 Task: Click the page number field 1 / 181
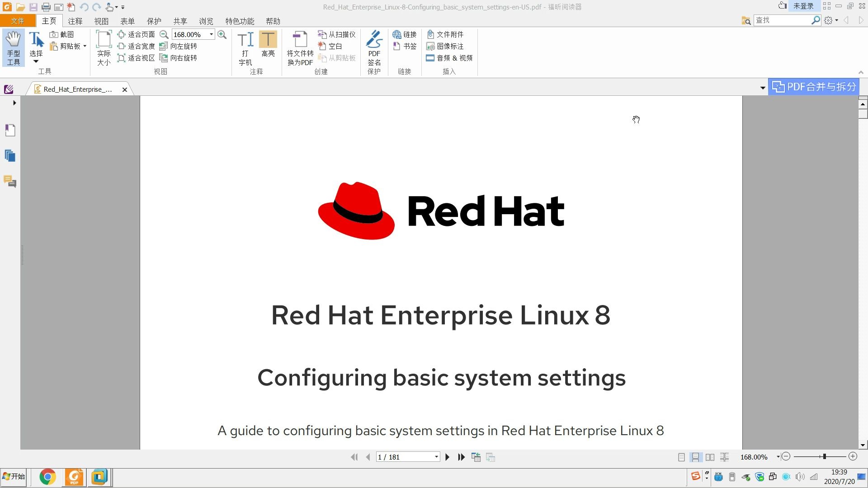point(405,457)
